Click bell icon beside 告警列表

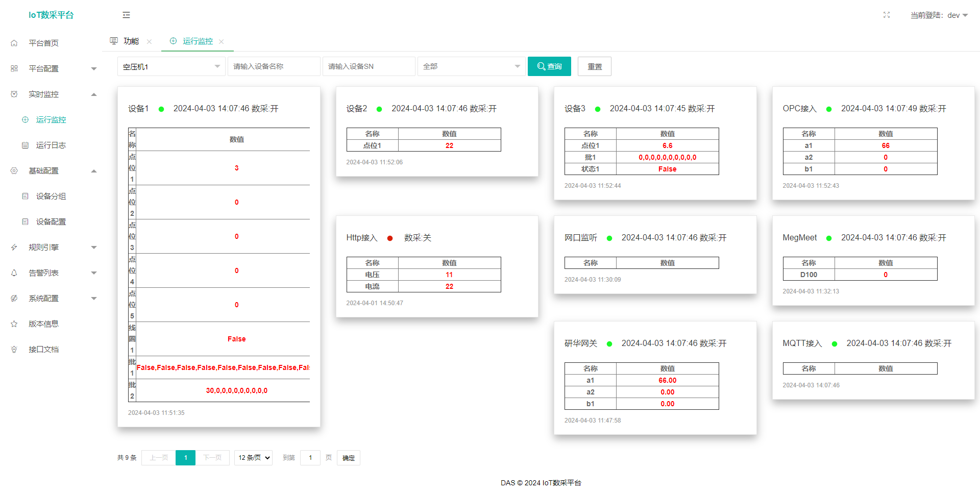(x=14, y=273)
